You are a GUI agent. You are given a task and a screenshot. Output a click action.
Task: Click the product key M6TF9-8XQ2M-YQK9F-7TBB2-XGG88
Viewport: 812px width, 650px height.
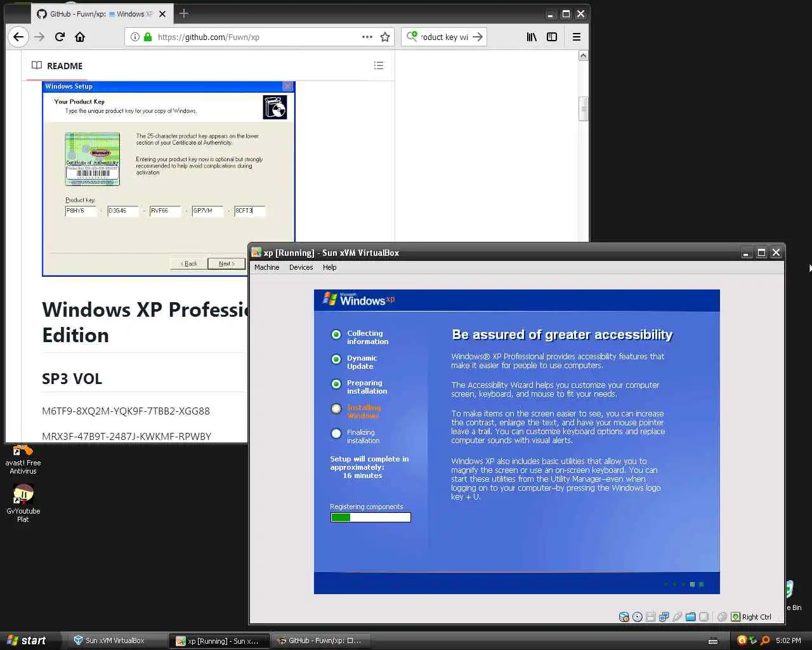[126, 411]
